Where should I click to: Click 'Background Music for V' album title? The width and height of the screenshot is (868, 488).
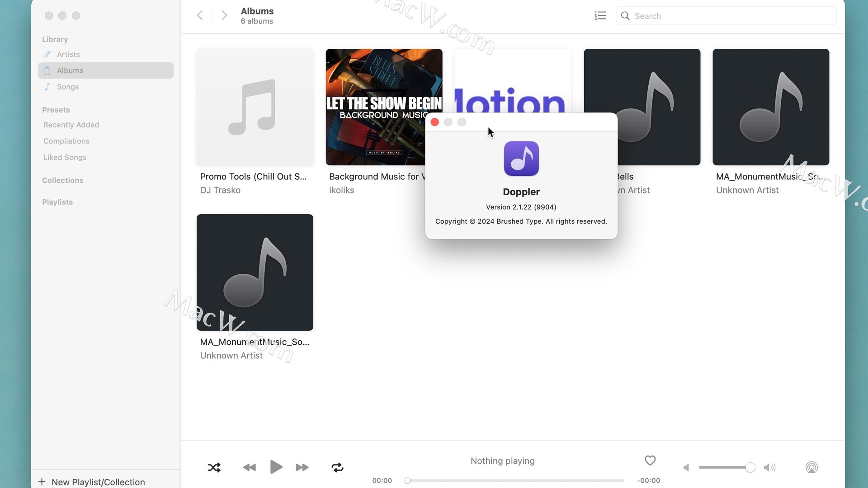377,177
